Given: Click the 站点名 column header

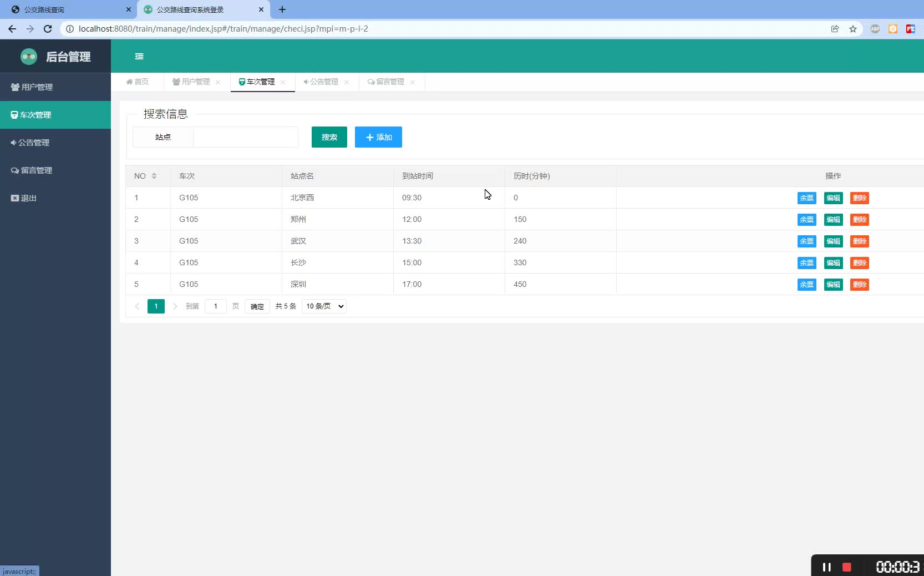Looking at the screenshot, I should [x=338, y=176].
